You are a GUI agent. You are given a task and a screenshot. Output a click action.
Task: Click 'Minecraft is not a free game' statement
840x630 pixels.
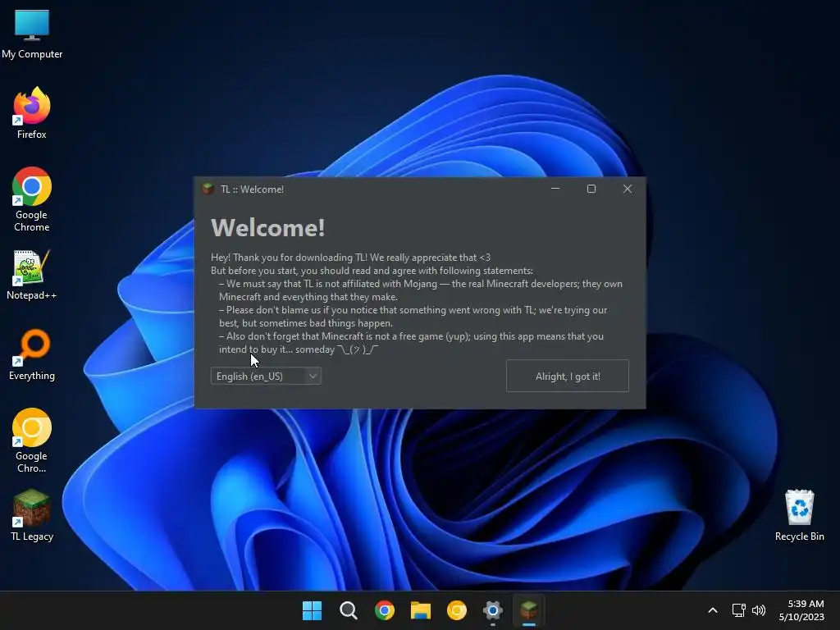coord(411,343)
